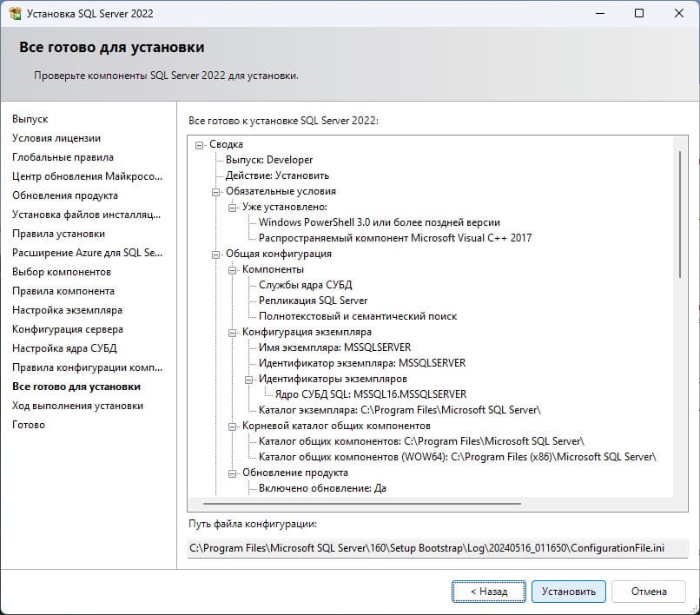The image size is (700, 615).
Task: Select the Условия лицензии step
Action: tap(56, 138)
